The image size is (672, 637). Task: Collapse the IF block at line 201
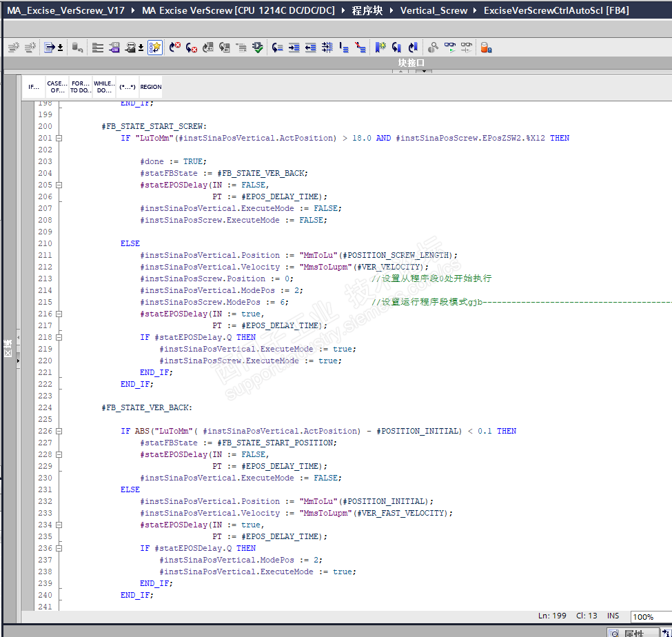point(59,139)
